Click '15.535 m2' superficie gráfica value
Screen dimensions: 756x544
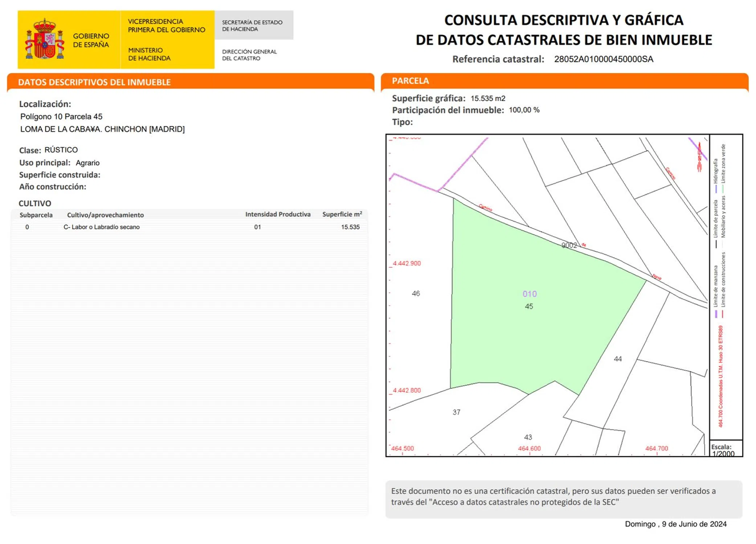click(488, 98)
